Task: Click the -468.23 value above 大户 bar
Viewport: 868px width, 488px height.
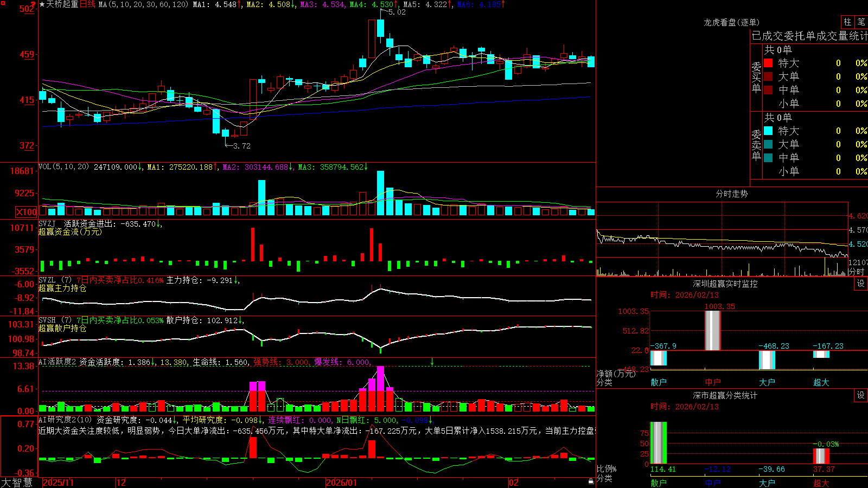Action: click(774, 346)
